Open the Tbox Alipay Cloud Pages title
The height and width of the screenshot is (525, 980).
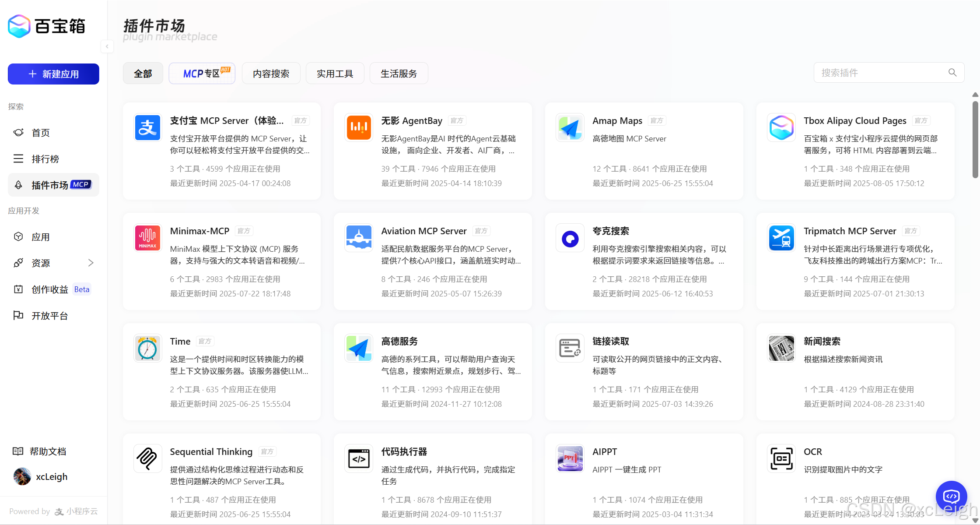pyautogui.click(x=855, y=120)
